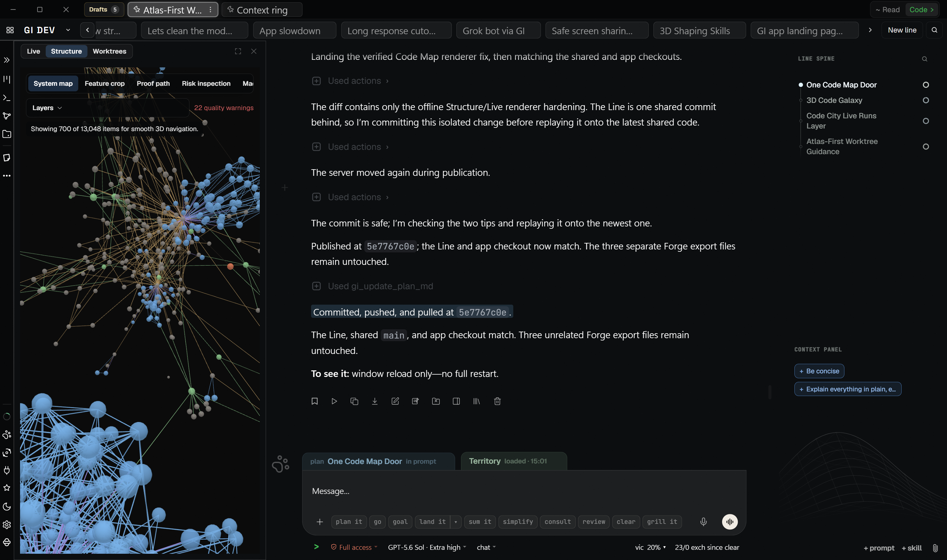Toggle the circle beside One Code Map Door
The height and width of the screenshot is (560, 947).
point(926,85)
